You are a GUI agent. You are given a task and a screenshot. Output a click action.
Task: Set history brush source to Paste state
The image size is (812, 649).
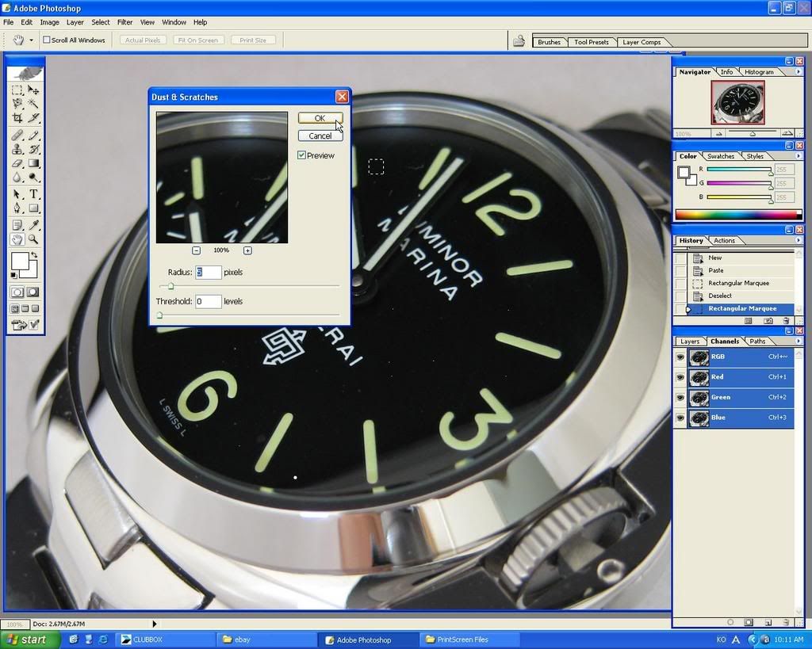tap(680, 270)
